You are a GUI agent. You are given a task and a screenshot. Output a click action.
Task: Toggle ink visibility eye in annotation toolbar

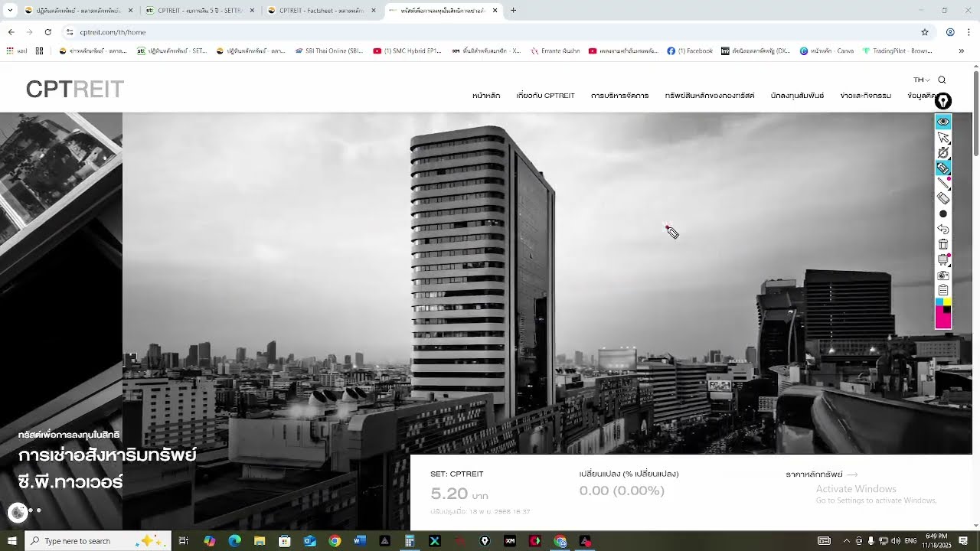(943, 122)
